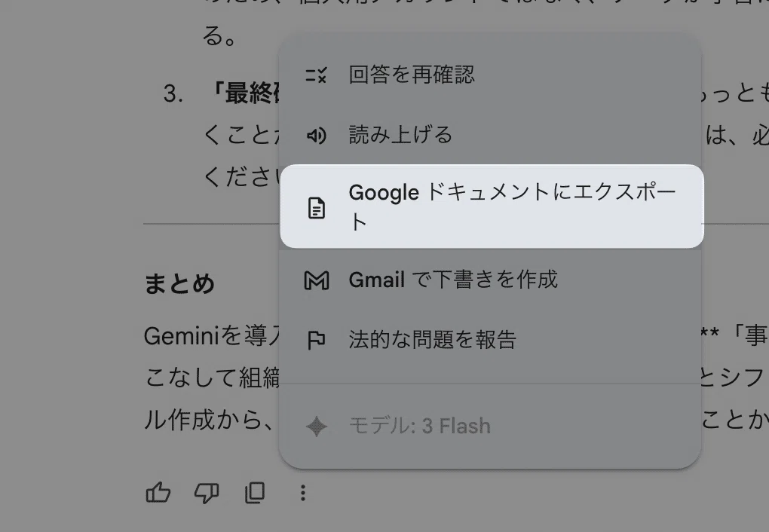Image resolution: width=769 pixels, height=532 pixels.
Task: Click list item 3 「最終 bold text
Action: (243, 93)
